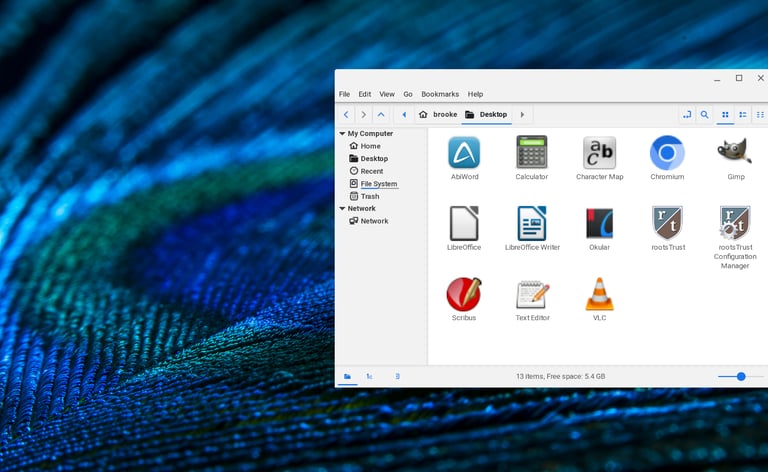Open the Go menu
Screen dimensions: 768x472
(x=408, y=94)
